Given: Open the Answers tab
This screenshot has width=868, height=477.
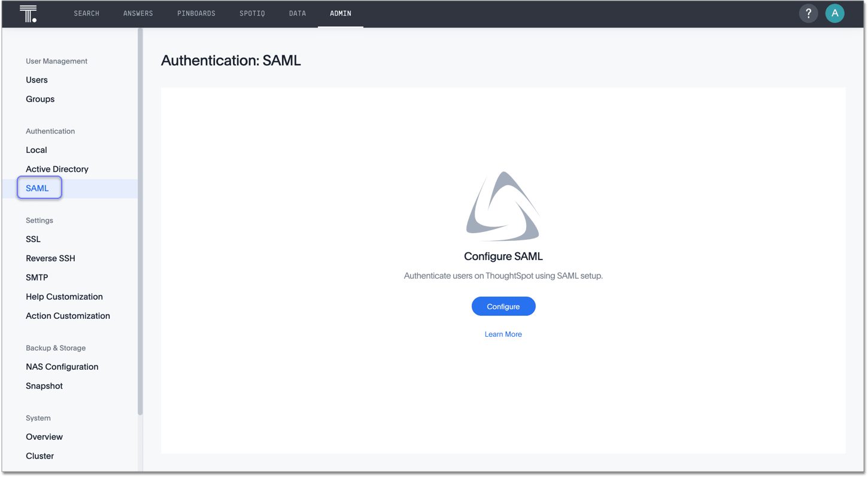Looking at the screenshot, I should tap(138, 13).
